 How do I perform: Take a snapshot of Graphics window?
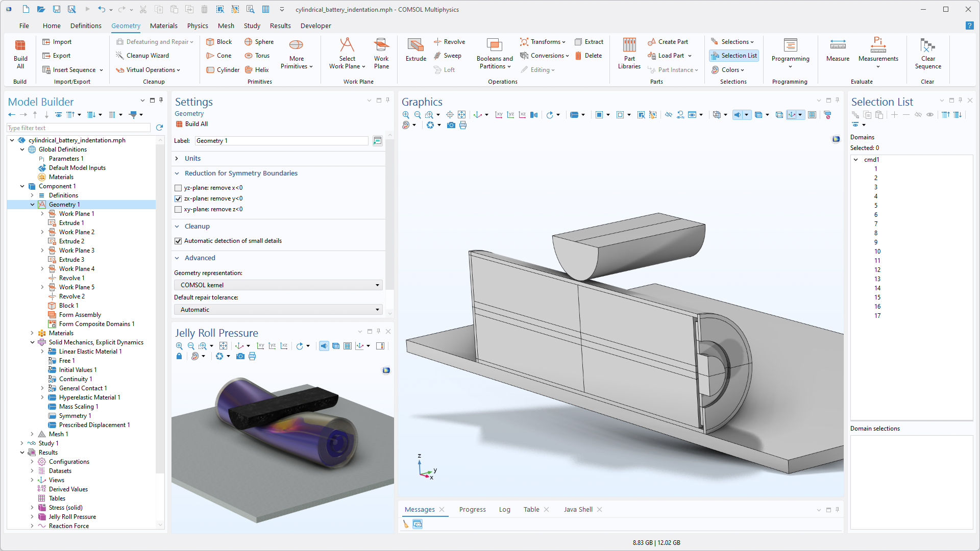point(451,126)
